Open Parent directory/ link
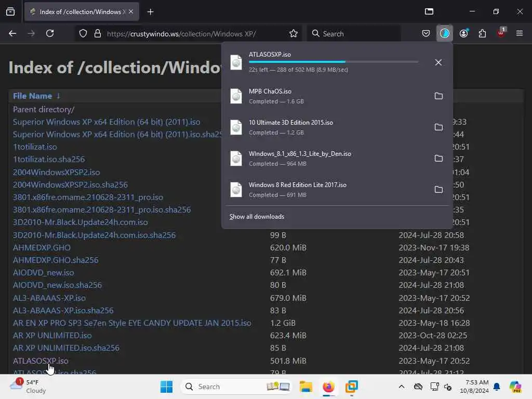The image size is (532, 399). 44,109
